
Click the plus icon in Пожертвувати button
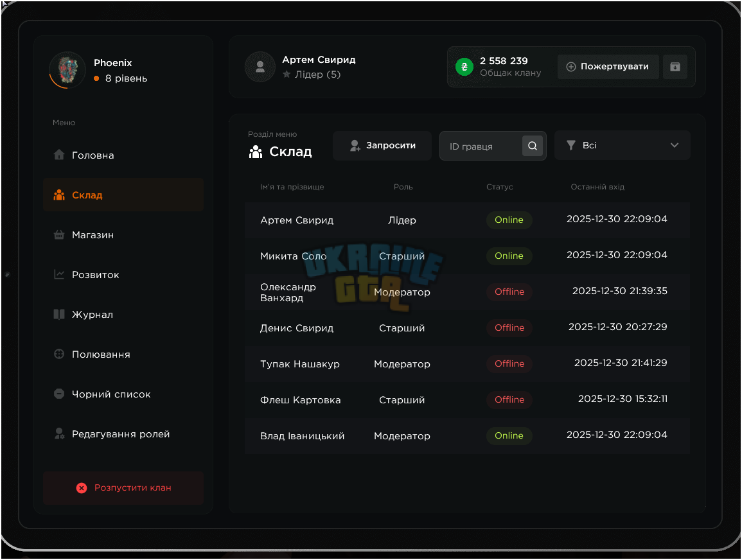tap(571, 67)
